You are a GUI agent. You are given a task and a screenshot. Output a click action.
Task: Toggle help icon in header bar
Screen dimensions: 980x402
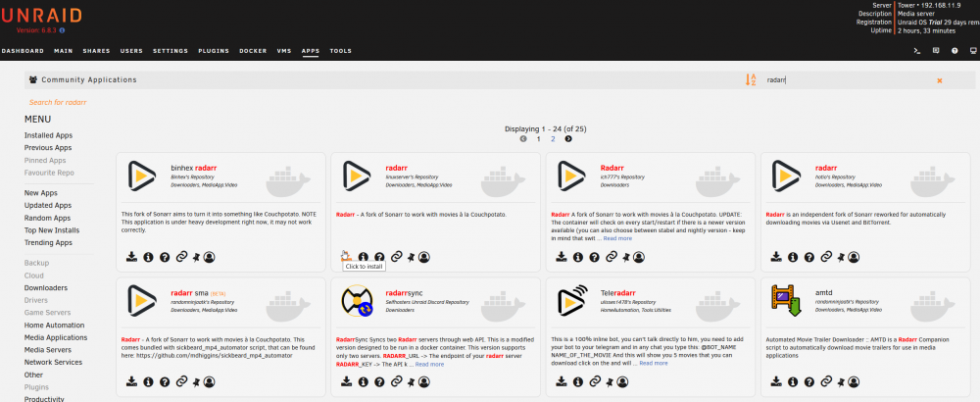[x=955, y=51]
